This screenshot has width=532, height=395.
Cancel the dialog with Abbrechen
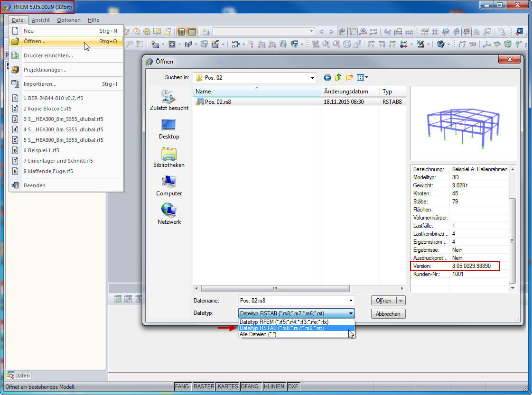tap(388, 313)
